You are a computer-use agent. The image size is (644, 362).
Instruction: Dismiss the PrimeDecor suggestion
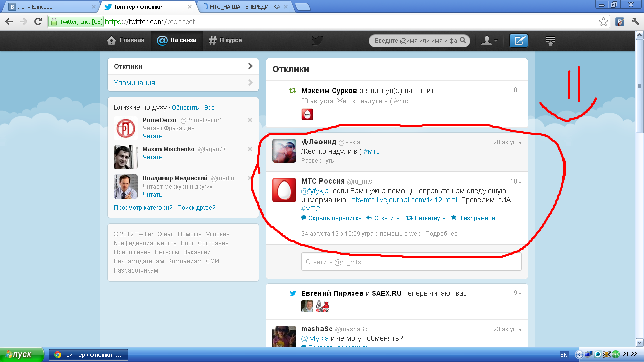pyautogui.click(x=250, y=120)
